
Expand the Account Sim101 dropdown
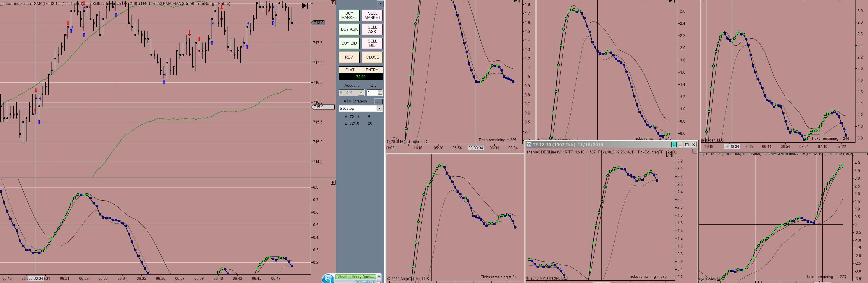click(361, 93)
